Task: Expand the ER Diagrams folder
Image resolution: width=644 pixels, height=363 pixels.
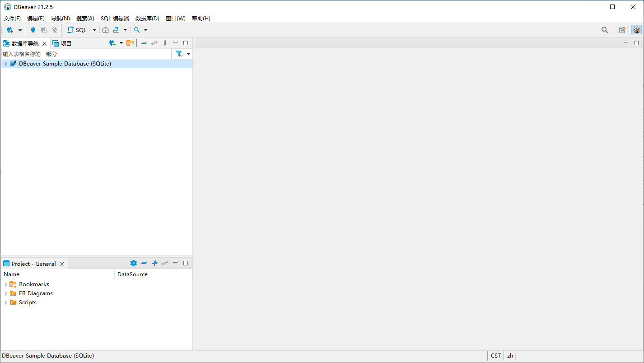Action: pyautogui.click(x=5, y=293)
